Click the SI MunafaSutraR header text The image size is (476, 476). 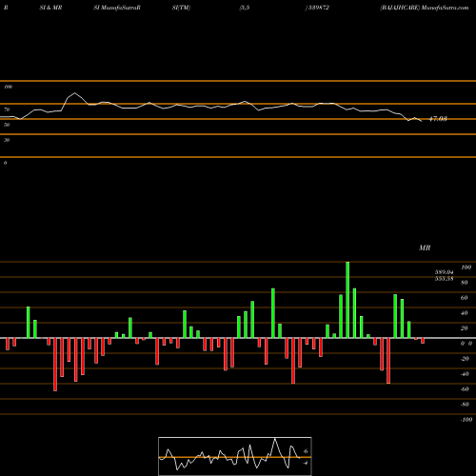click(117, 8)
